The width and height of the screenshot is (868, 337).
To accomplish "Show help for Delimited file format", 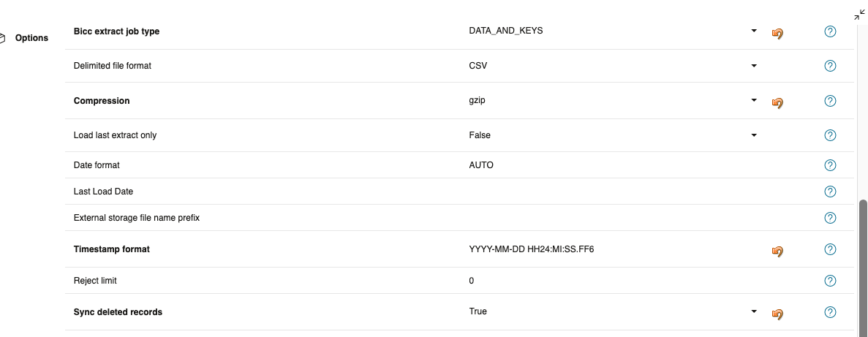I will click(830, 66).
